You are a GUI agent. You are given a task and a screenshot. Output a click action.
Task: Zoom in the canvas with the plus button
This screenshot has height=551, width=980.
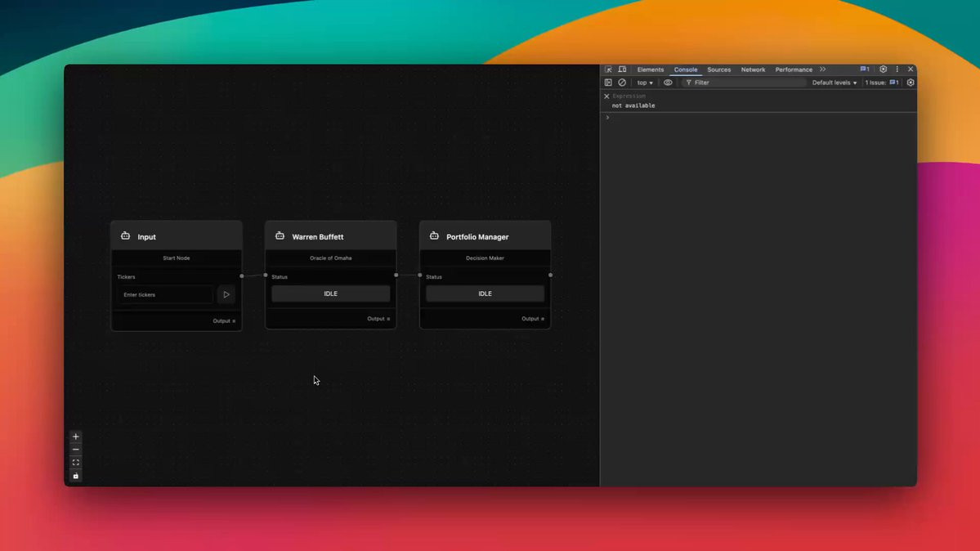click(76, 437)
